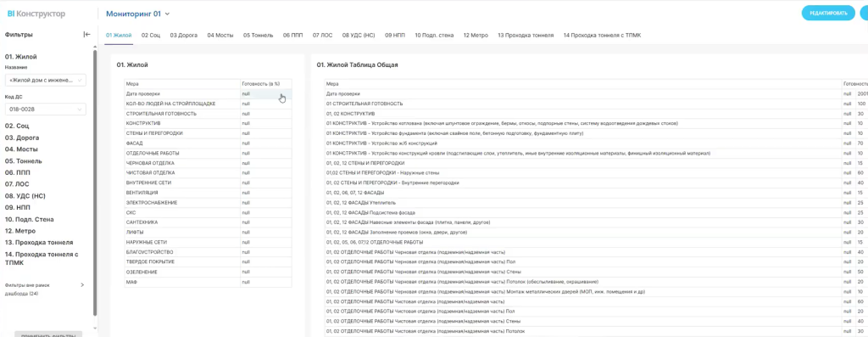868x337 pixels.
Task: Expand Фильтры вне рамок дашборда section
Action: point(82,285)
